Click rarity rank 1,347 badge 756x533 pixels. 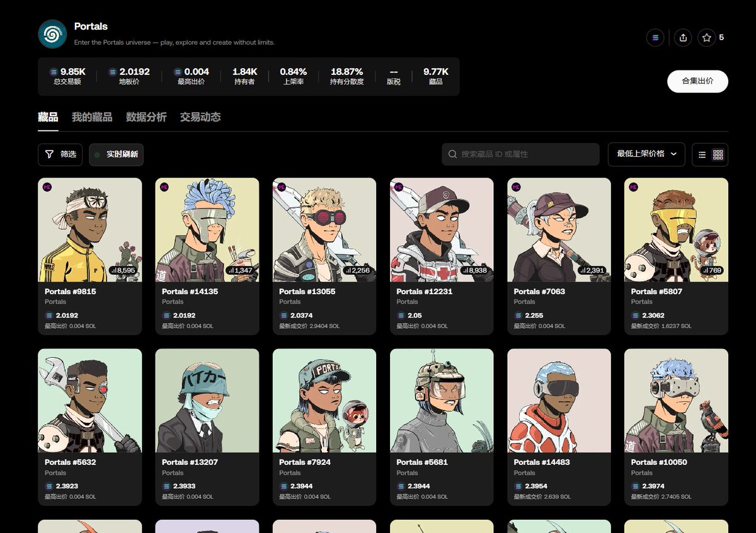(240, 270)
